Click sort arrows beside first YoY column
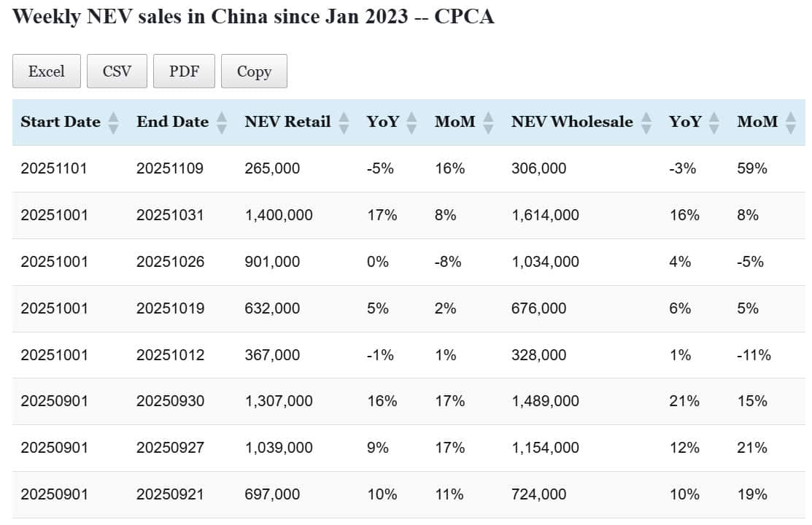Image resolution: width=812 pixels, height=525 pixels. click(x=411, y=122)
